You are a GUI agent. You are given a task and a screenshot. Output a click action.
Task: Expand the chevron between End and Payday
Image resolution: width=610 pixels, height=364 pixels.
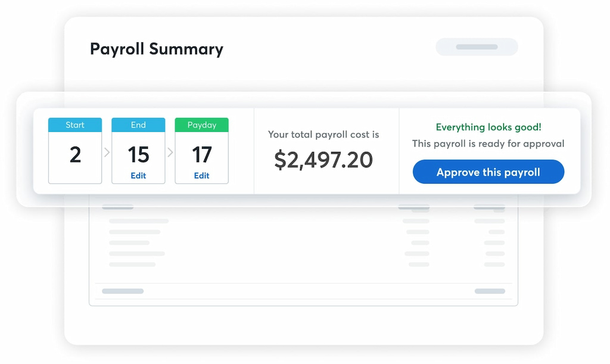[170, 151]
